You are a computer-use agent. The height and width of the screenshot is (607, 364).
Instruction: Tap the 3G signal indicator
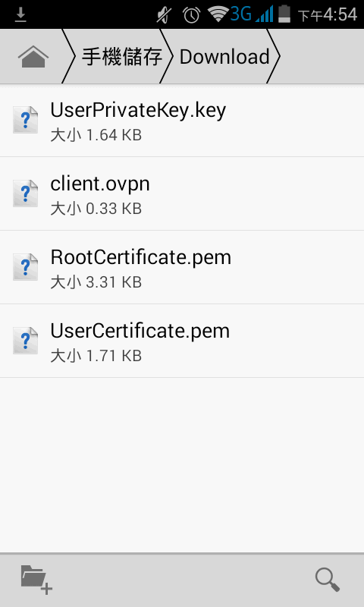pyautogui.click(x=252, y=14)
